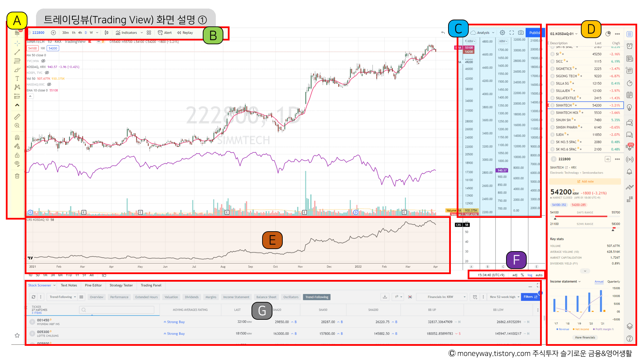Open calendar icon in right sidebar

pos(630,95)
